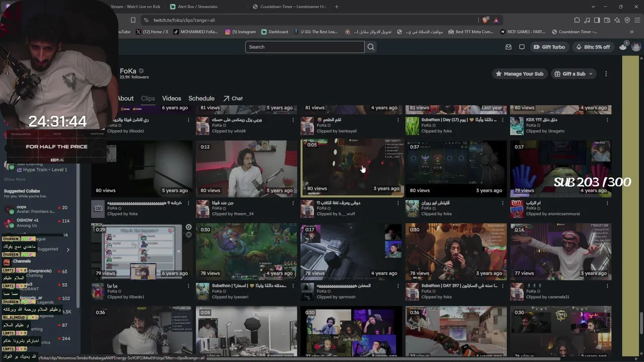The image size is (644, 362).
Task: Open Subathon DAY 297 clip title
Action: (459, 286)
